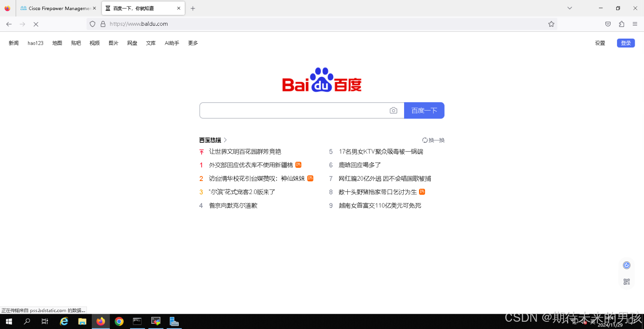The image size is (644, 329).
Task: Open 网红骗20亿外逃 headline
Action: 385,179
